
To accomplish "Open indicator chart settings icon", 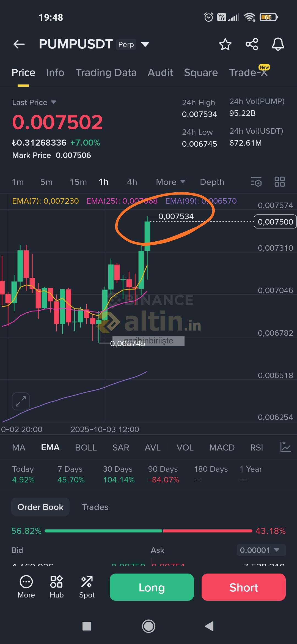I will click(285, 447).
